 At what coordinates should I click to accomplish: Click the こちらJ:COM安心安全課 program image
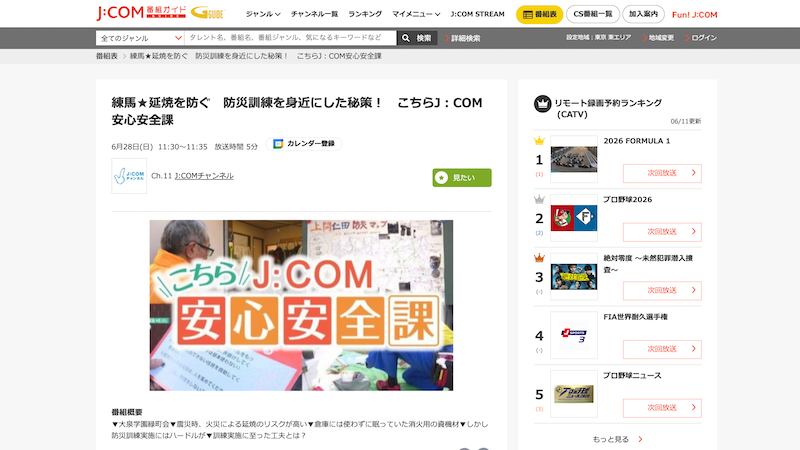301,305
